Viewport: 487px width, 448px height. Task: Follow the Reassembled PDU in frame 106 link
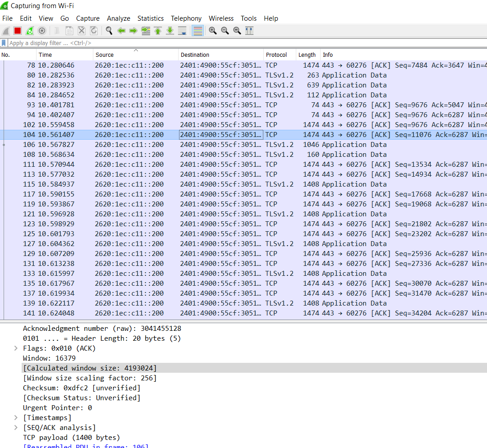pyautogui.click(x=86, y=446)
